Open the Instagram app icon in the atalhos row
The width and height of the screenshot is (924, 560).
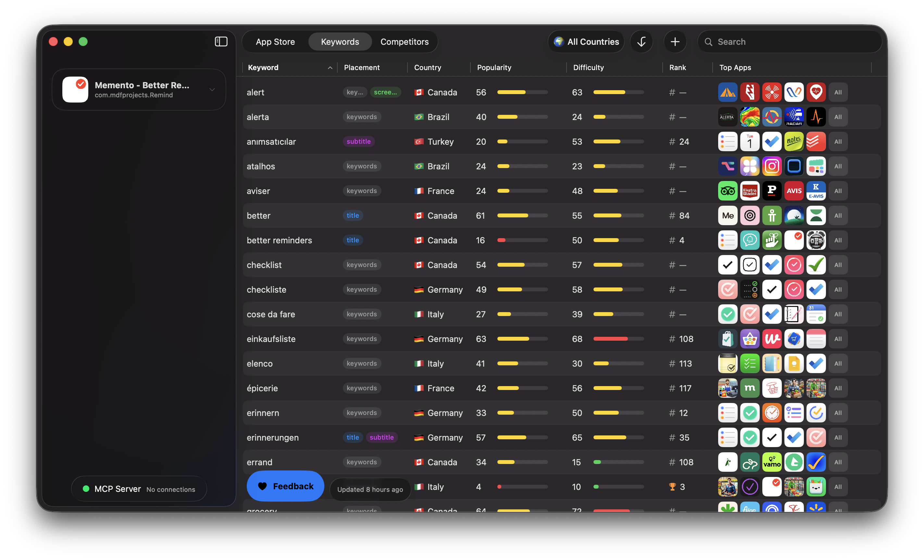click(x=772, y=166)
